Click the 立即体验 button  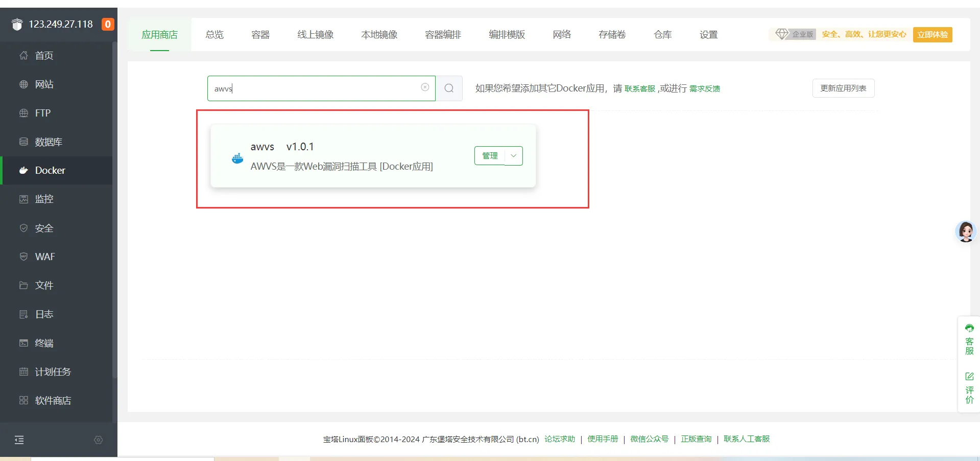coord(933,35)
